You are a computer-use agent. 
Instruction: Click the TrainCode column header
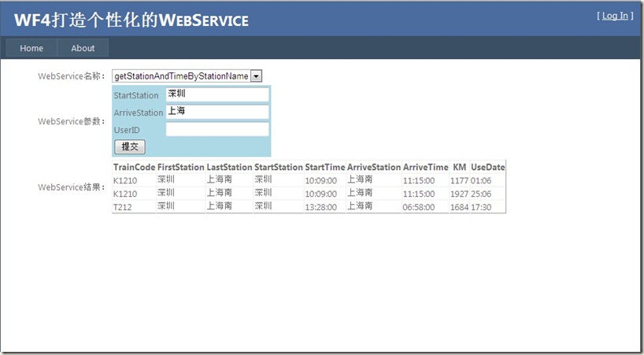(x=135, y=167)
